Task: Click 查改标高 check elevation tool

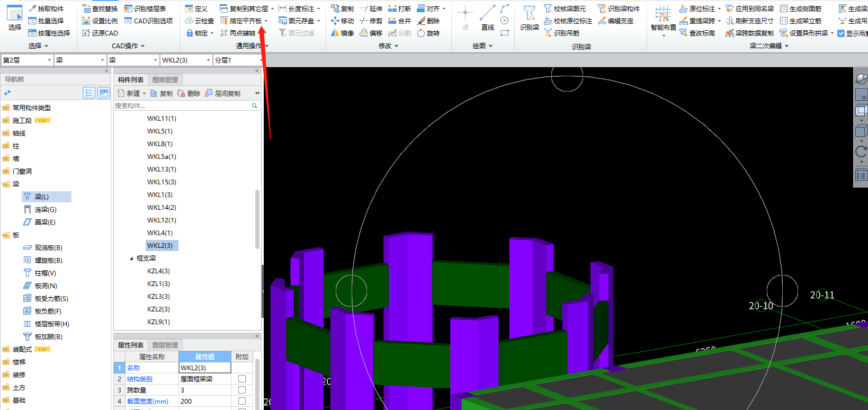Action: click(697, 33)
